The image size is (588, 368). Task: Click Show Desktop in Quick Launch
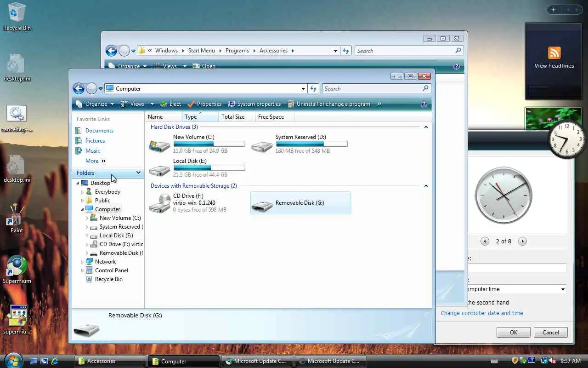pos(34,361)
